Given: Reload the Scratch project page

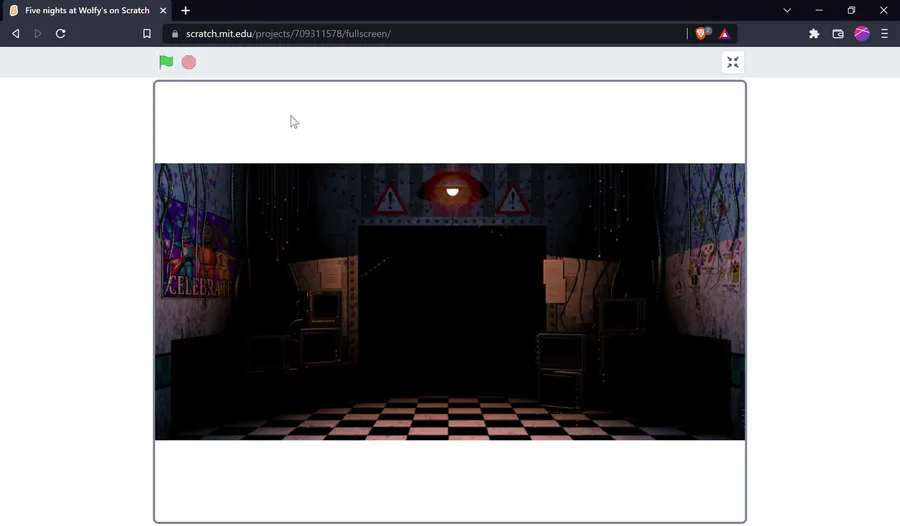Looking at the screenshot, I should pos(60,34).
